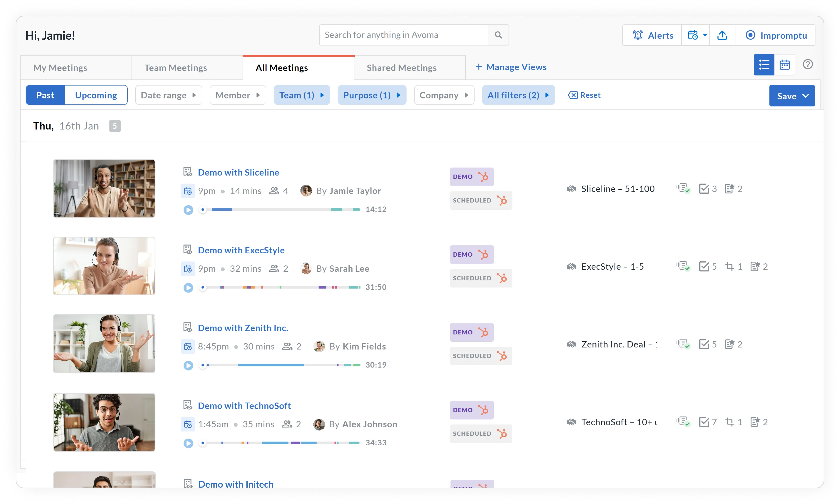Click the help question mark icon
Image resolution: width=840 pixels, height=504 pixels.
click(x=808, y=65)
